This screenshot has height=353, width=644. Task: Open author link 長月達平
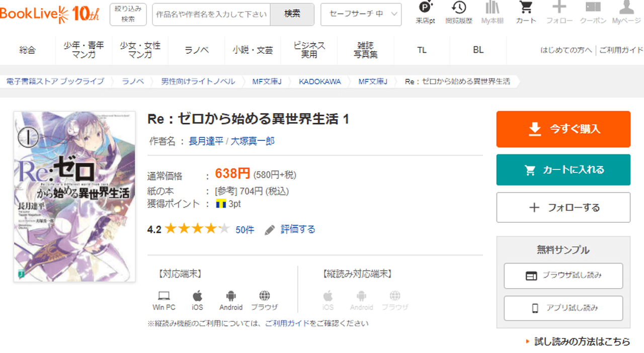206,141
